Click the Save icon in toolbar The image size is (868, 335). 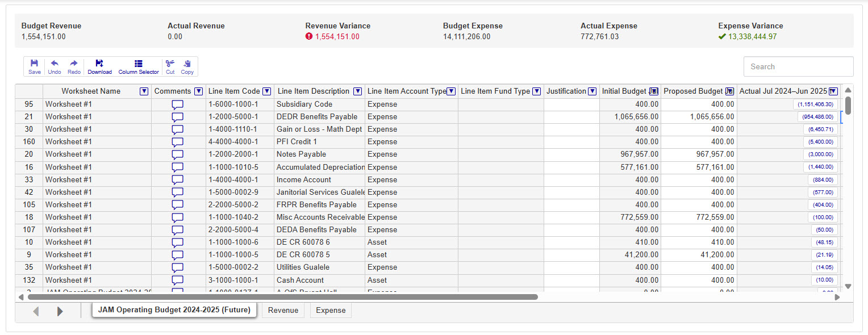coord(34,66)
